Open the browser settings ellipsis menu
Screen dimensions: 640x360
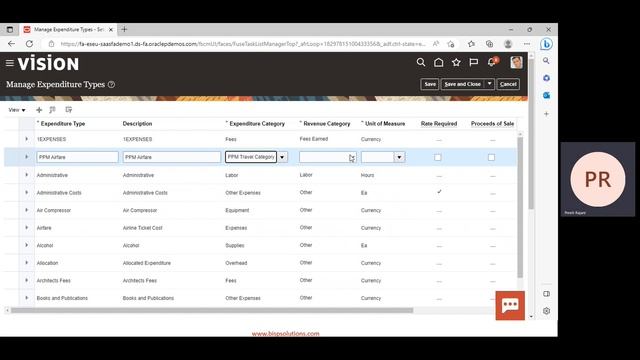(527, 44)
